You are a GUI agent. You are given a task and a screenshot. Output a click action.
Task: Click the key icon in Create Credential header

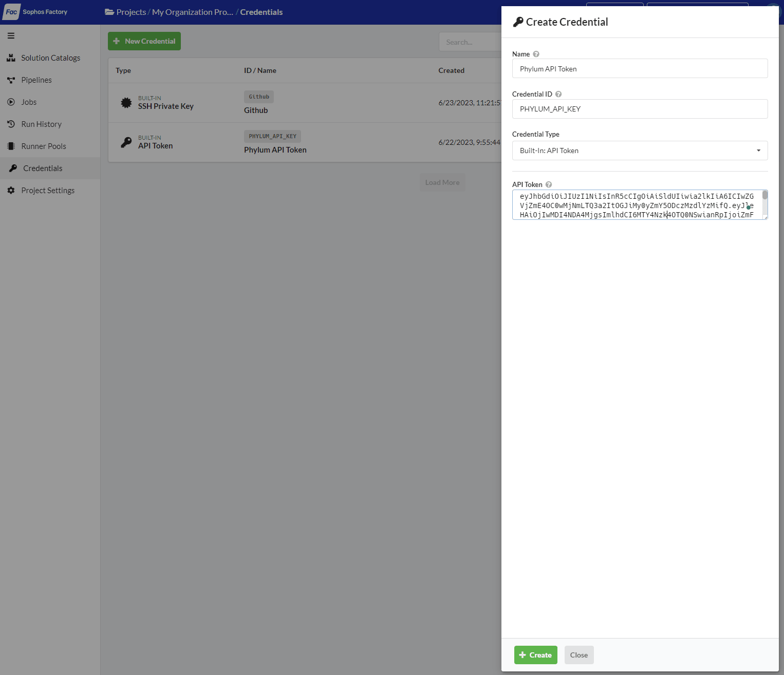[518, 22]
